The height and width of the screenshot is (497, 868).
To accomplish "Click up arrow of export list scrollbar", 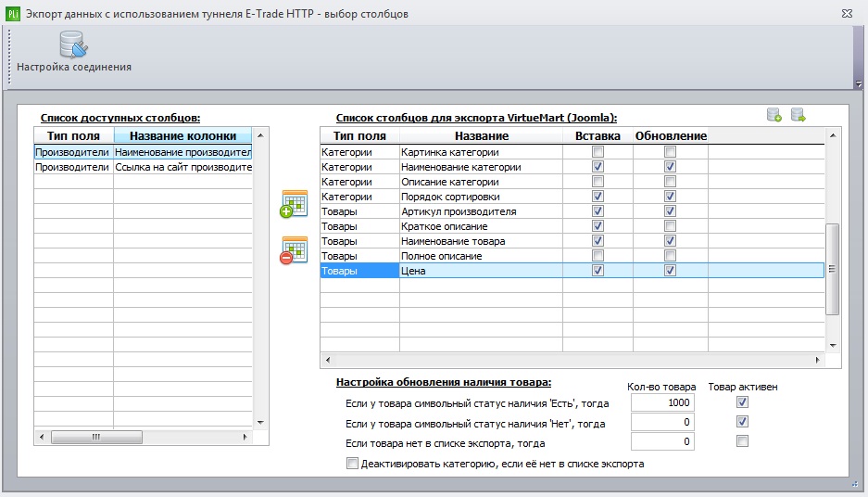I will (833, 135).
